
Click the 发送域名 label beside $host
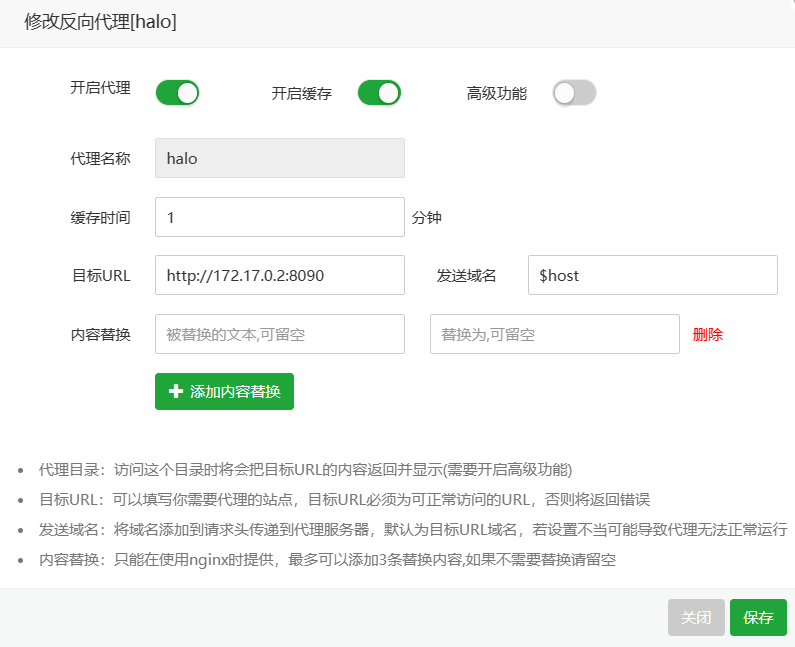(x=466, y=276)
